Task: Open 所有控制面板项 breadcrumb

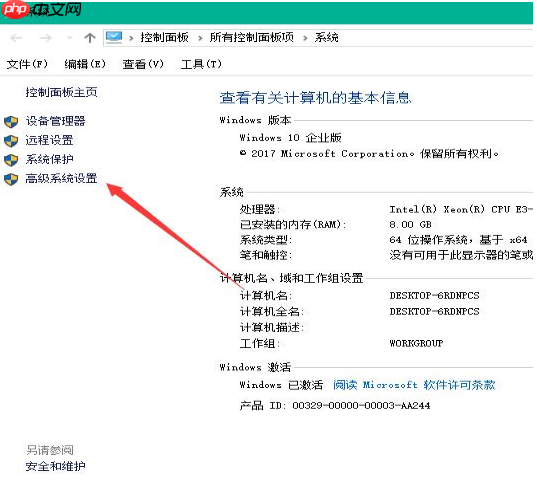Action: (x=251, y=37)
